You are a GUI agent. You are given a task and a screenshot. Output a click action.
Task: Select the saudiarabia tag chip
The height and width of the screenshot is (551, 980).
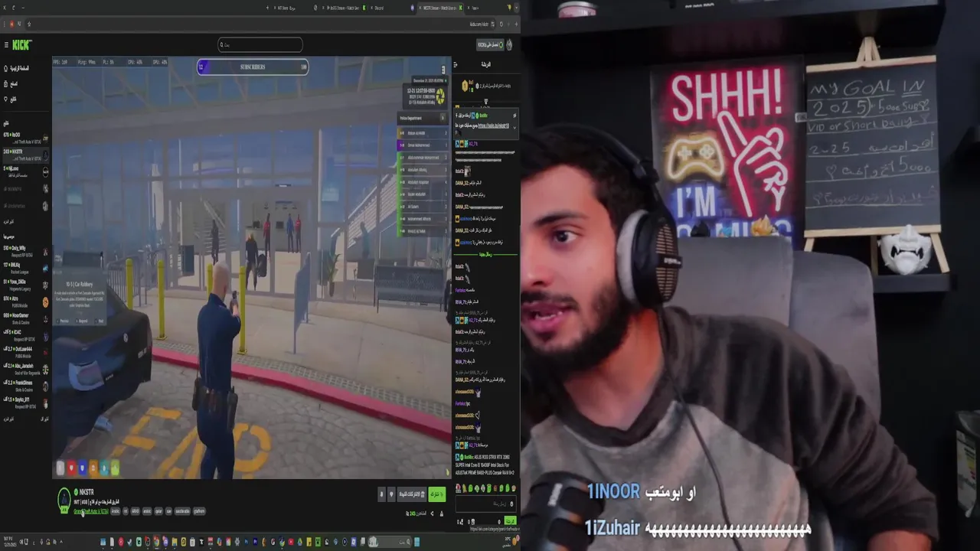pos(182,511)
